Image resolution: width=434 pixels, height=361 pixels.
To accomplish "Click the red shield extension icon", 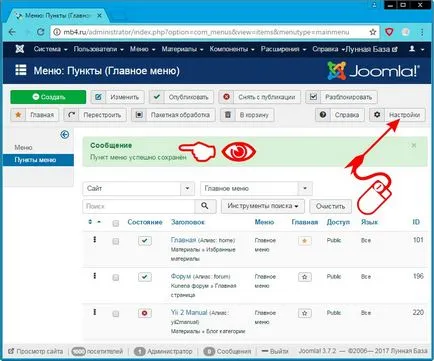I will (389, 32).
